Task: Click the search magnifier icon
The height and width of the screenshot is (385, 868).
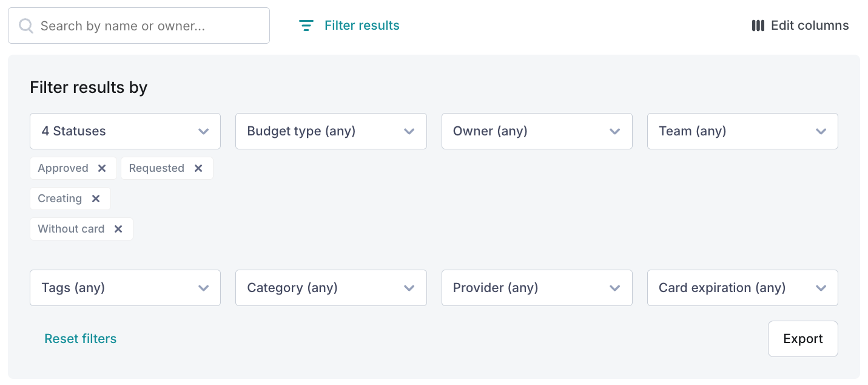Action: pos(26,26)
